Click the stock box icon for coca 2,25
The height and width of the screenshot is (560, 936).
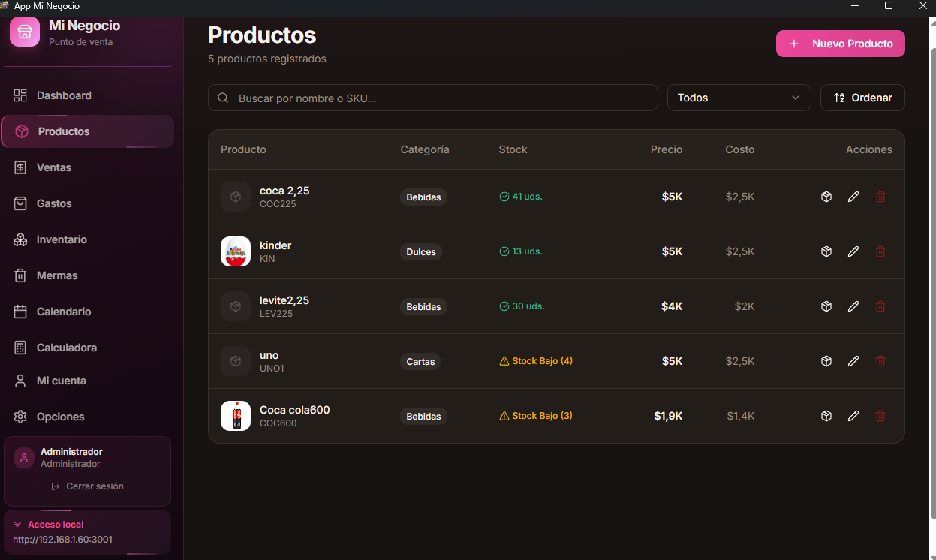coord(826,197)
